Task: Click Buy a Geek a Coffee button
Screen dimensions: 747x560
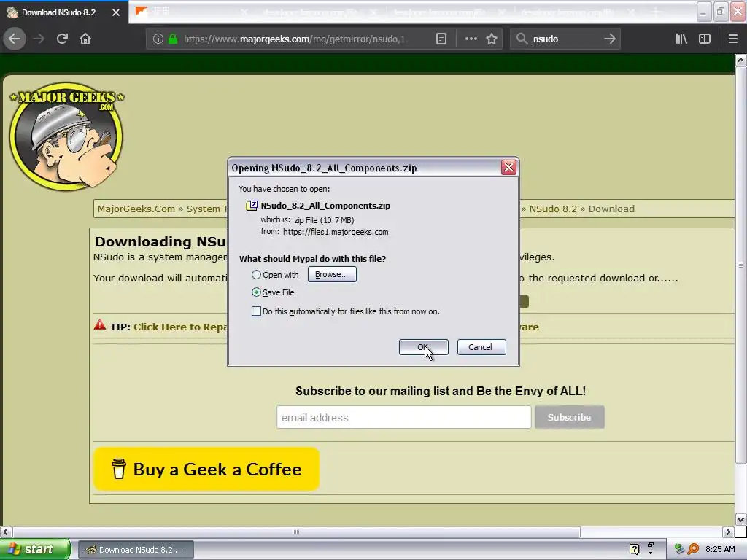Action: click(206, 469)
